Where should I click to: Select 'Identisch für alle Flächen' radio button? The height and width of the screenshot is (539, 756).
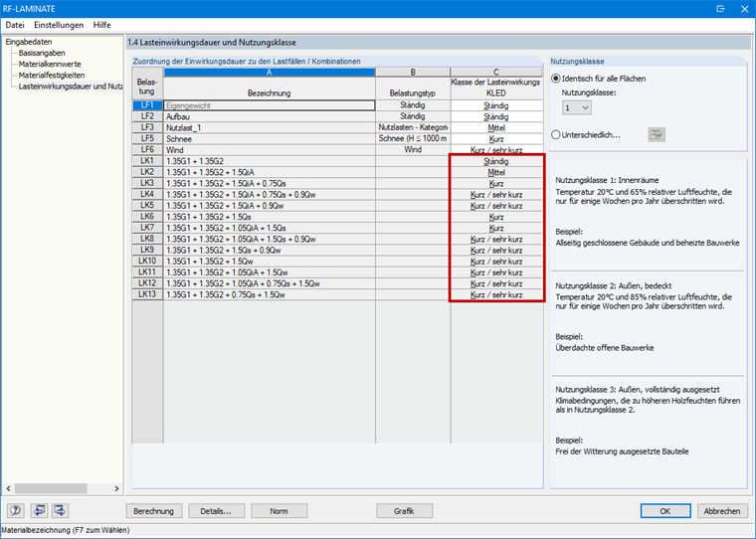pyautogui.click(x=556, y=79)
